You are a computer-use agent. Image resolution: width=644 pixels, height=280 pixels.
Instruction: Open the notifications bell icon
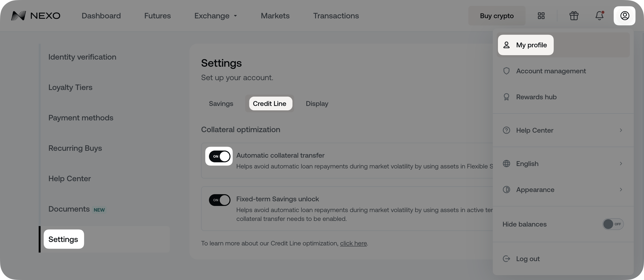[599, 16]
